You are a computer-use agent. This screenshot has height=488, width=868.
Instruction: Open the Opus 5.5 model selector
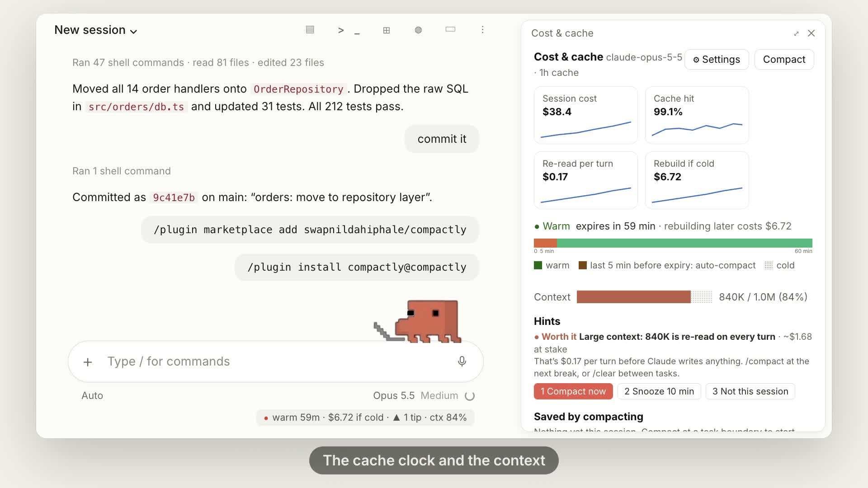tap(394, 396)
